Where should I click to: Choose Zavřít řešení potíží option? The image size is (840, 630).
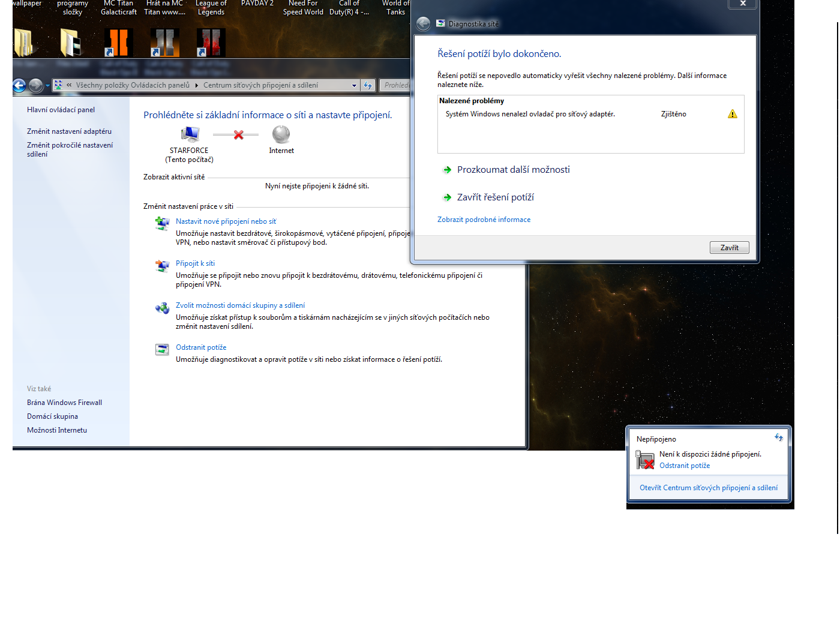pos(495,197)
